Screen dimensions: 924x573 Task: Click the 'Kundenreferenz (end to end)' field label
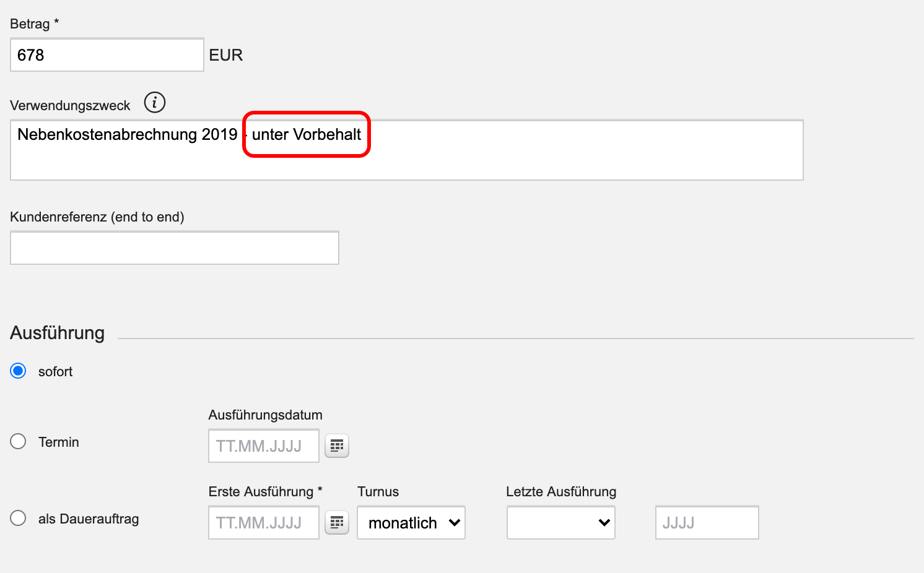coord(97,217)
